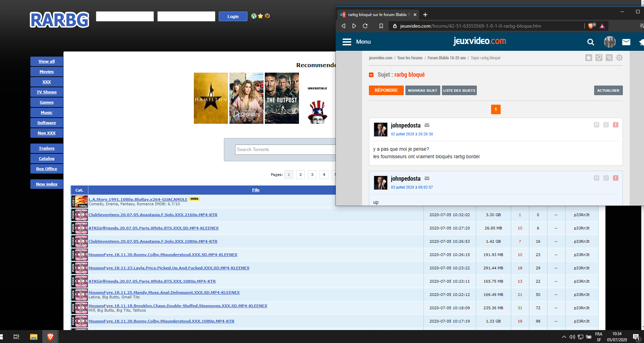This screenshot has height=343, width=644.
Task: Open a new browser tab
Action: coord(425,15)
